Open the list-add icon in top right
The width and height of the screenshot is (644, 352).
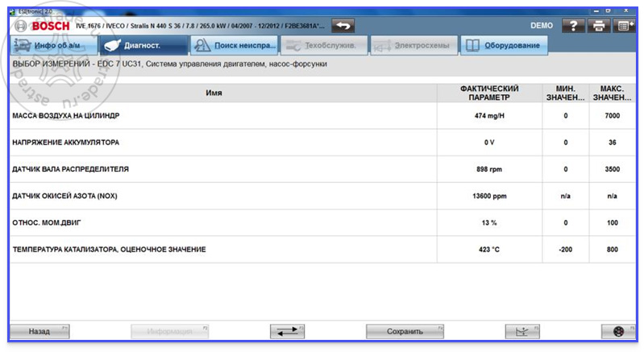(624, 26)
